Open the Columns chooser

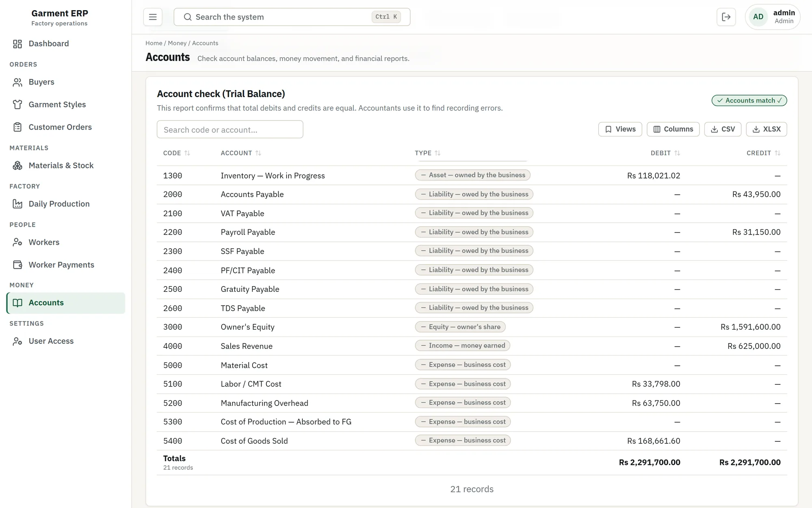click(x=673, y=129)
